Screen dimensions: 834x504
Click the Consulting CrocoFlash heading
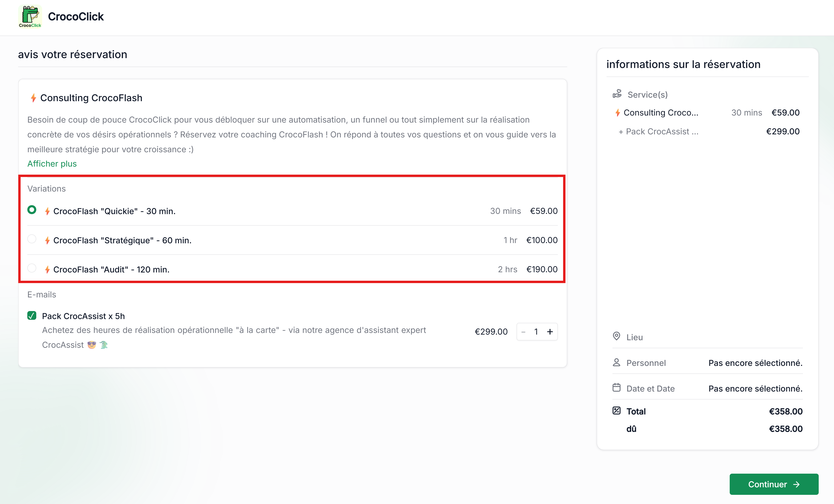pyautogui.click(x=91, y=98)
